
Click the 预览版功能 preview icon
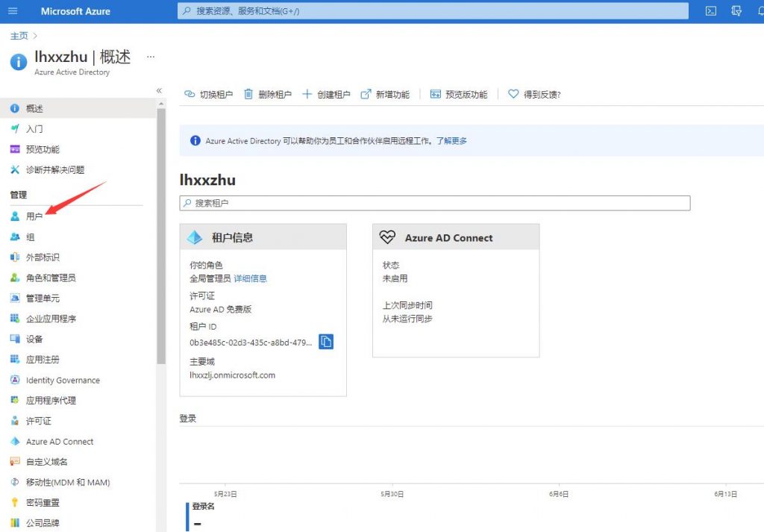436,94
